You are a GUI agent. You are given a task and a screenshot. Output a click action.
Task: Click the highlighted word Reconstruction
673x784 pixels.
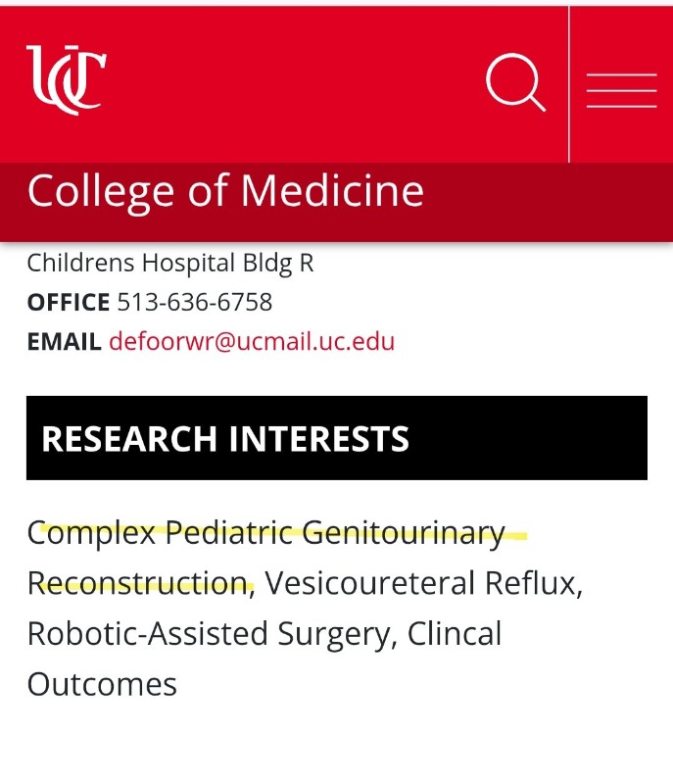(x=137, y=584)
